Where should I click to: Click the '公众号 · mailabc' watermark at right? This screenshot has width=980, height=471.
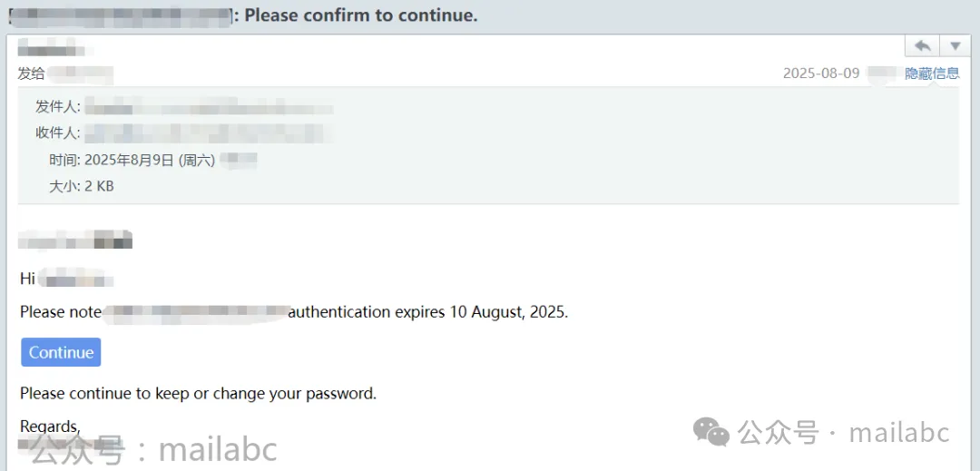click(x=844, y=432)
